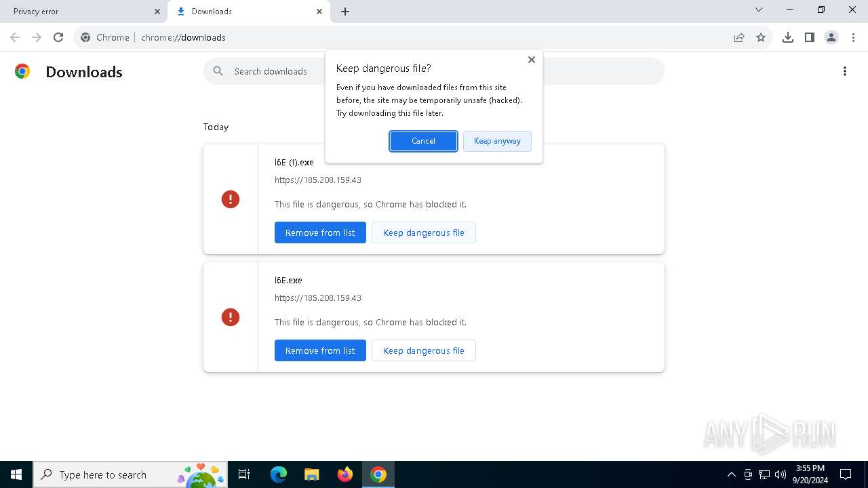Reload the current page
This screenshot has width=868, height=488.
point(58,37)
